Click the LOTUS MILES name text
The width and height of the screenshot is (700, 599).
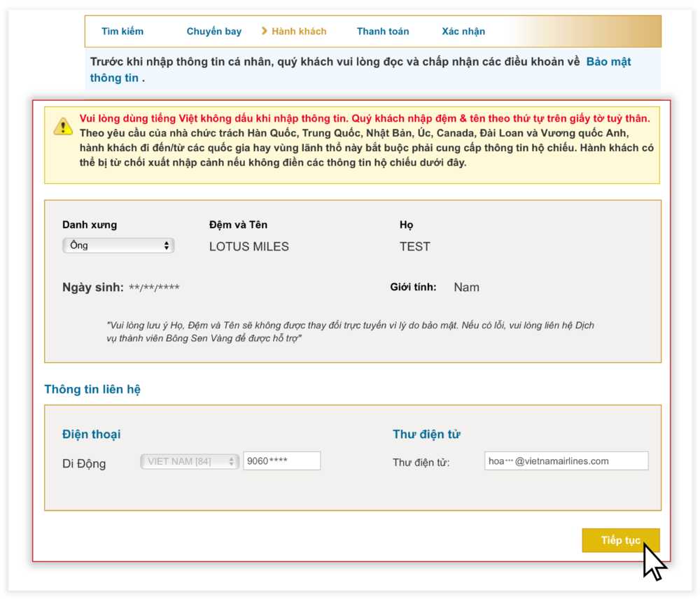pos(248,246)
